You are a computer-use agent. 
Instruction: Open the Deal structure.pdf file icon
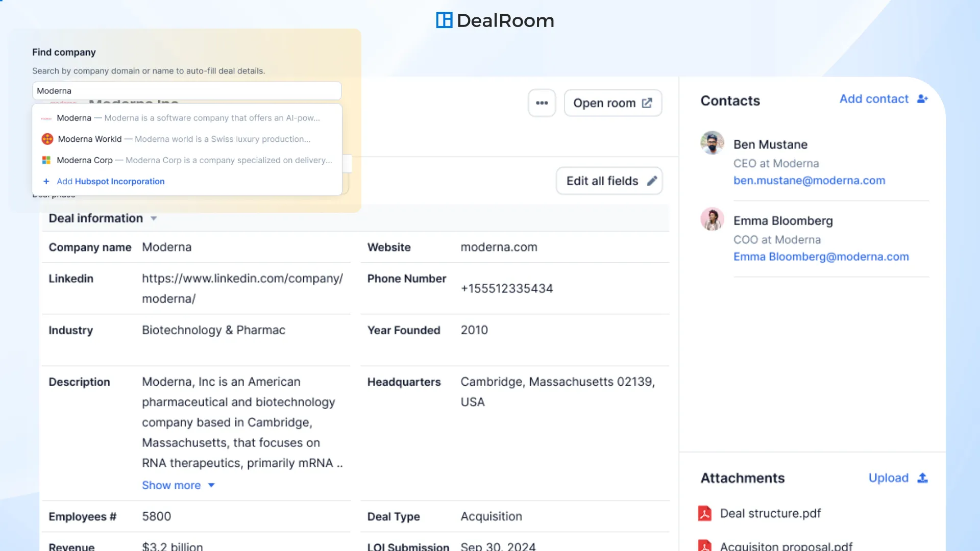(704, 513)
